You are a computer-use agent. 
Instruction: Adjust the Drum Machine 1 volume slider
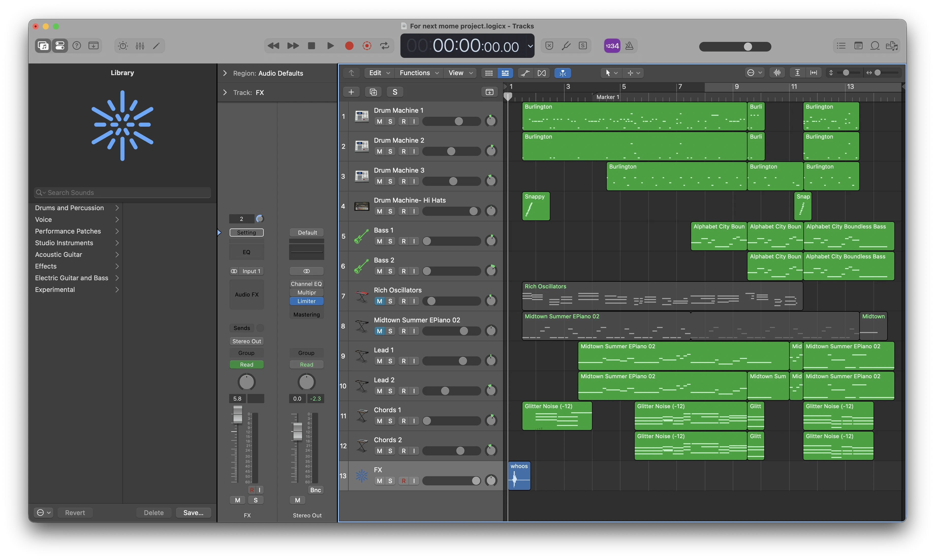458,122
